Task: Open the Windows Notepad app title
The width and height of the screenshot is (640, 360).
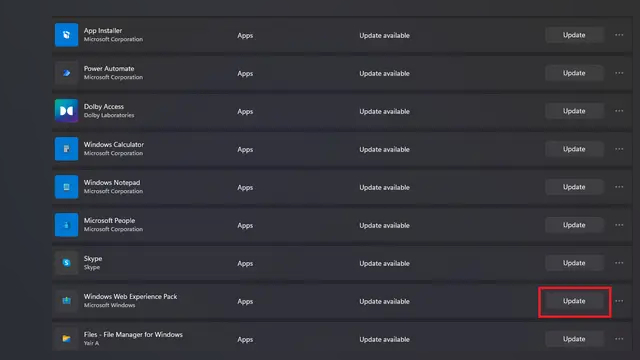Action: pos(112,182)
